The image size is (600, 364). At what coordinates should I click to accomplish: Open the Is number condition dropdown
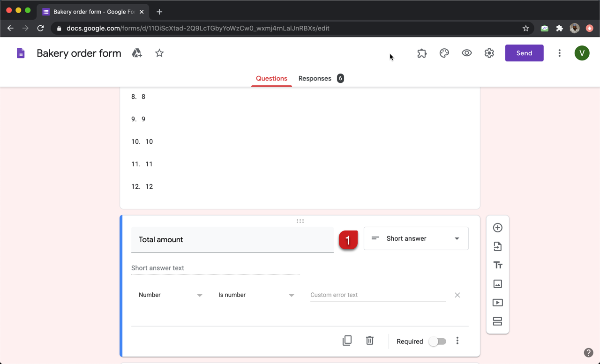click(256, 295)
